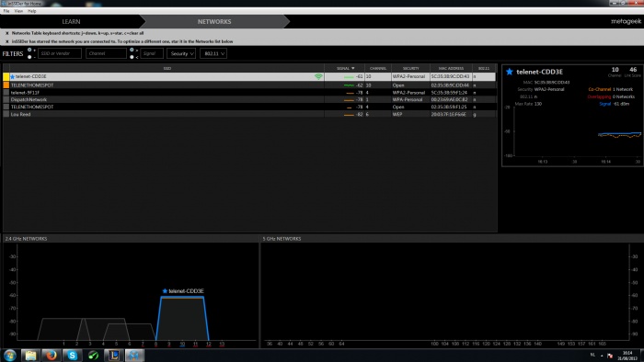
Task: Select the include (+) SSID filter radio
Action: pos(29,50)
